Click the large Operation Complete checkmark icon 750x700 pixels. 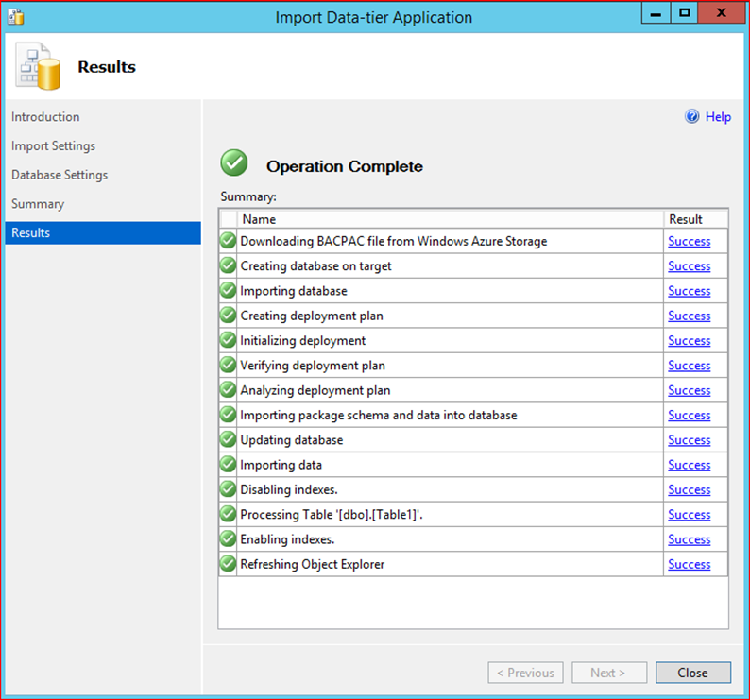[234, 162]
